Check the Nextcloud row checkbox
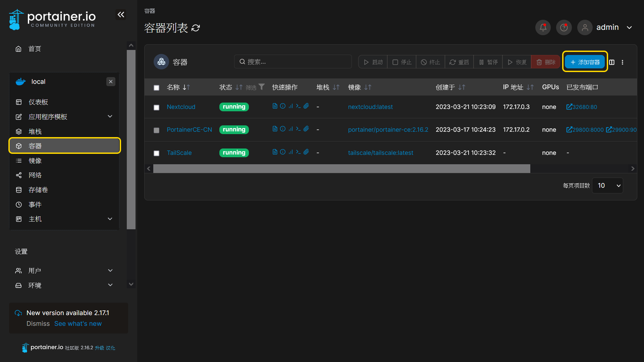 tap(156, 108)
